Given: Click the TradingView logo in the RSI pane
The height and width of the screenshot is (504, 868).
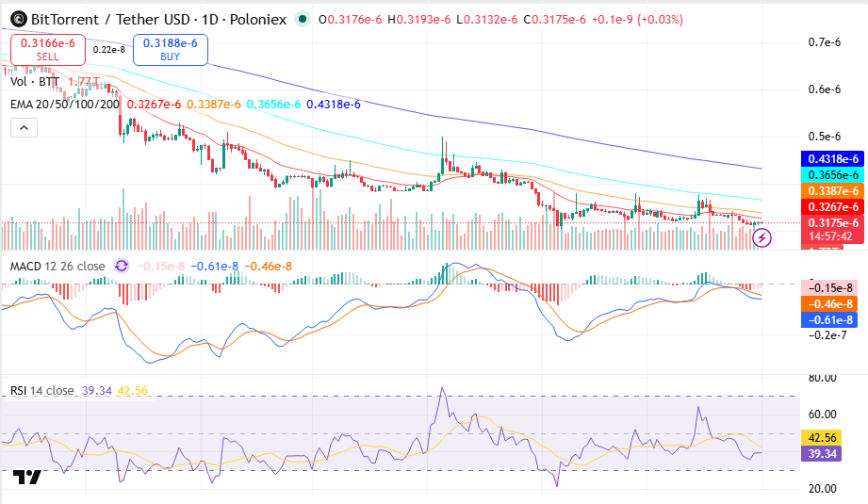Looking at the screenshot, I should click(26, 477).
